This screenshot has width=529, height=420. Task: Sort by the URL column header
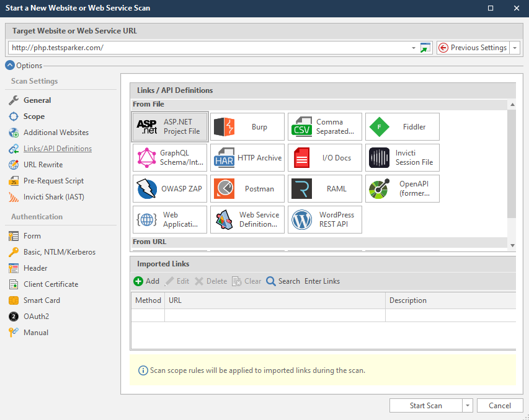[275, 300]
